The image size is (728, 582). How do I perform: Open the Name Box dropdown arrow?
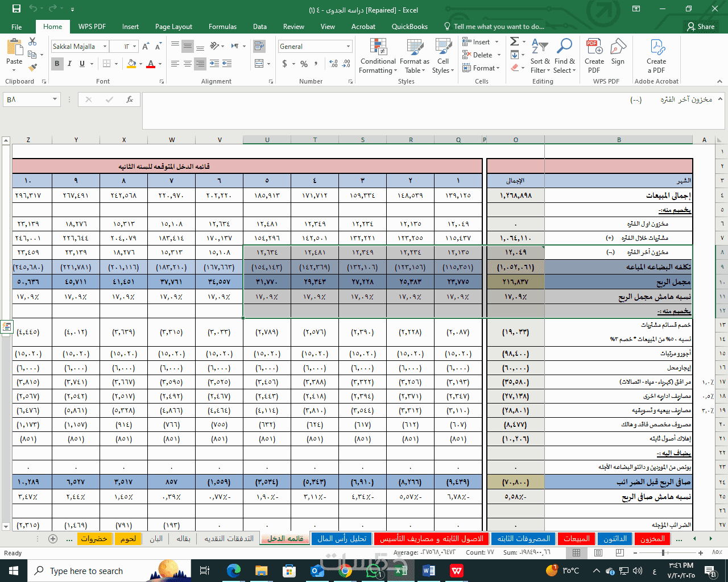[55, 99]
